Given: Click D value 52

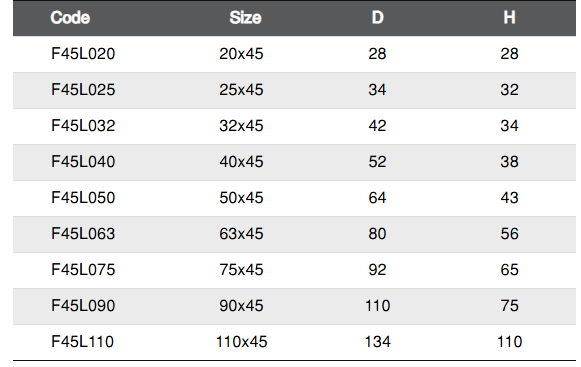Looking at the screenshot, I should click(x=378, y=162).
